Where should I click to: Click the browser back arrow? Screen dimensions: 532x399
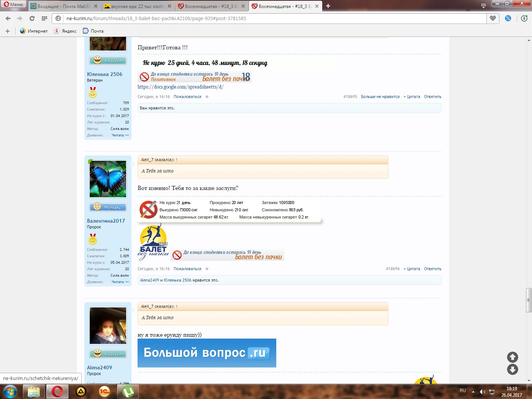click(8, 18)
